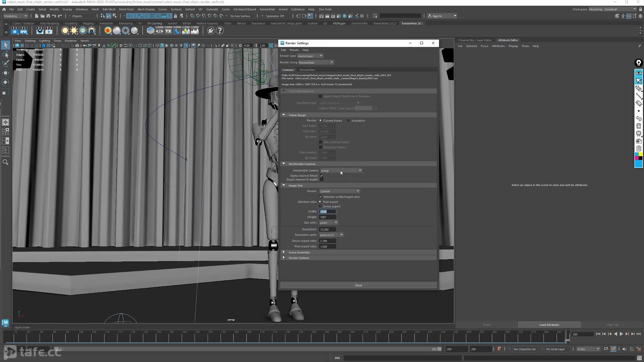
Task: Go to start of playback range
Action: pyautogui.click(x=598, y=334)
